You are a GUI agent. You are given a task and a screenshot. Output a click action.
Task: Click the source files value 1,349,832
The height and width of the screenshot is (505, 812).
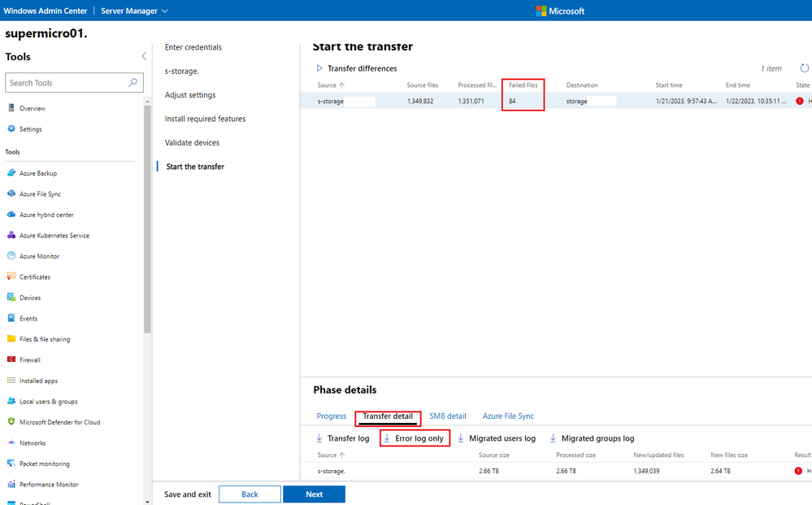[420, 101]
